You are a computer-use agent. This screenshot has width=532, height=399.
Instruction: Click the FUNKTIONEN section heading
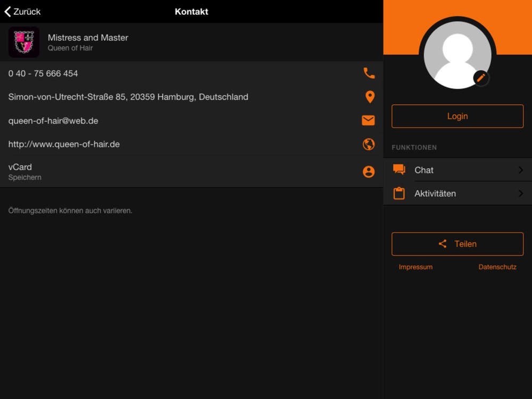tap(414, 147)
